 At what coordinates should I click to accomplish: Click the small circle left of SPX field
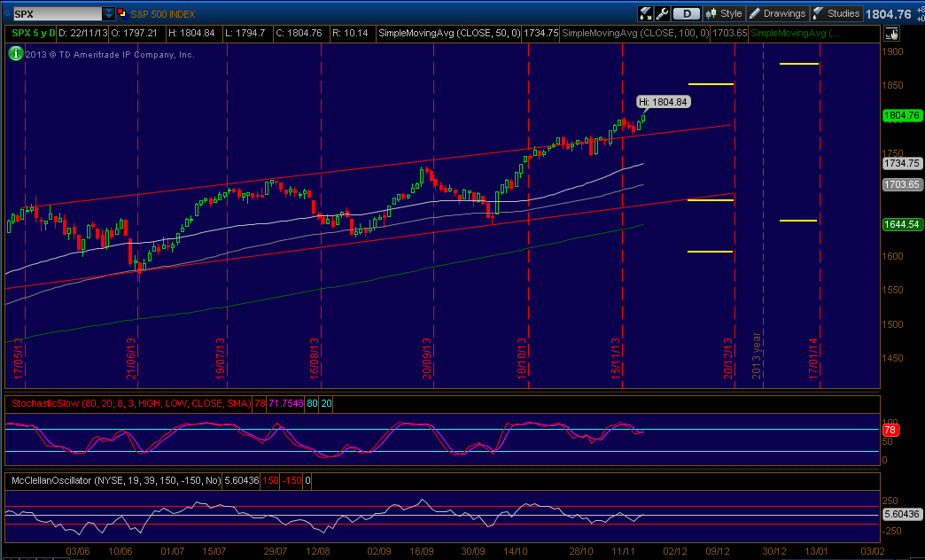[x=6, y=13]
